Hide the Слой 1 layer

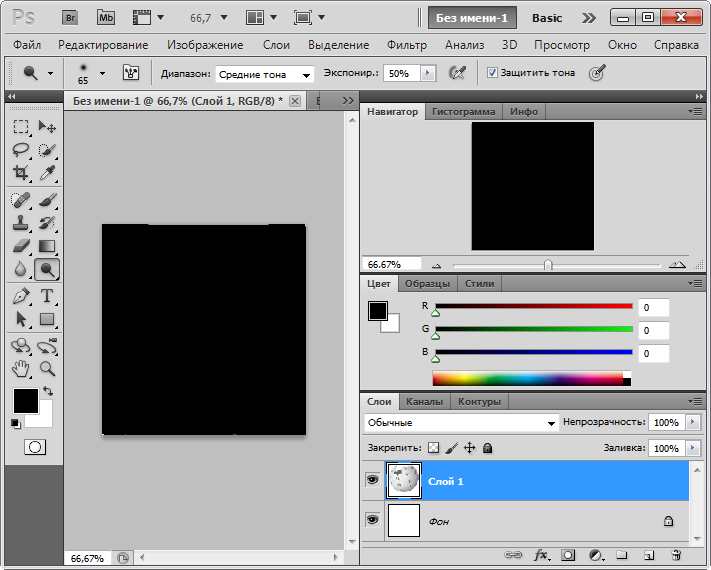tap(372, 480)
